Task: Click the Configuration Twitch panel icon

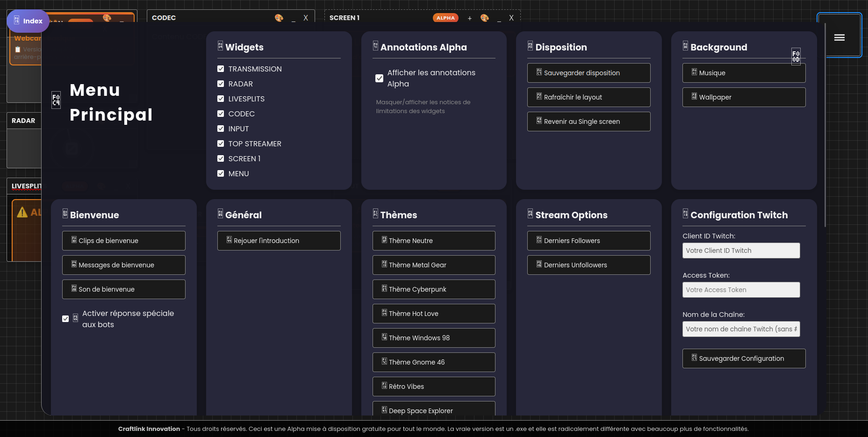Action: [x=685, y=213]
